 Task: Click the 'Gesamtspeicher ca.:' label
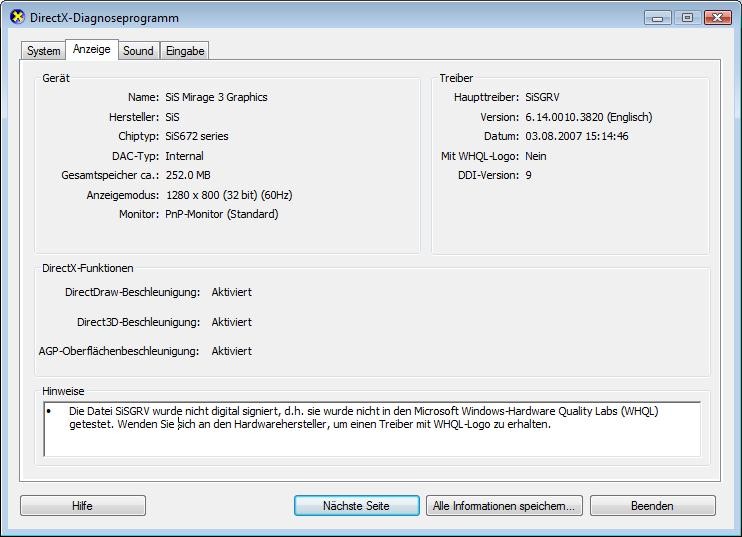(110, 175)
